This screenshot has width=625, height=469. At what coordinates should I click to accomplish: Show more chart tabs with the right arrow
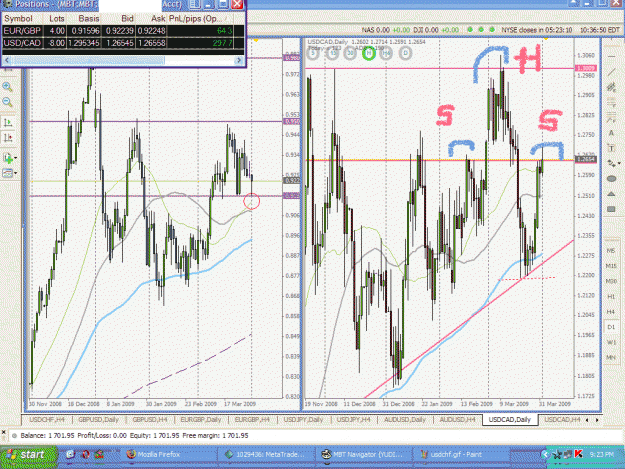(597, 420)
